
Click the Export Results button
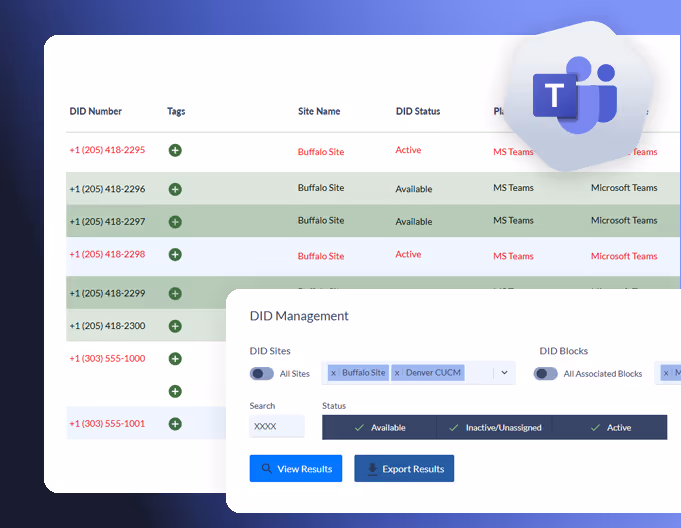(404, 469)
